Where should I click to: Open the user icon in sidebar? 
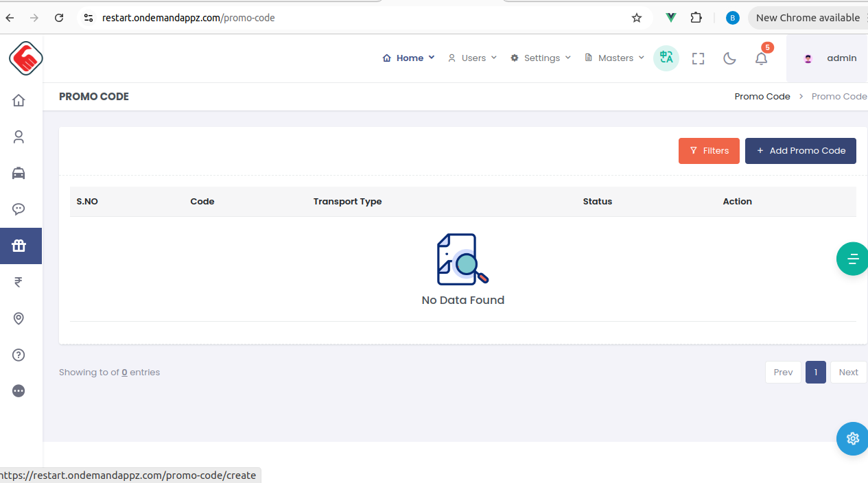tap(19, 137)
